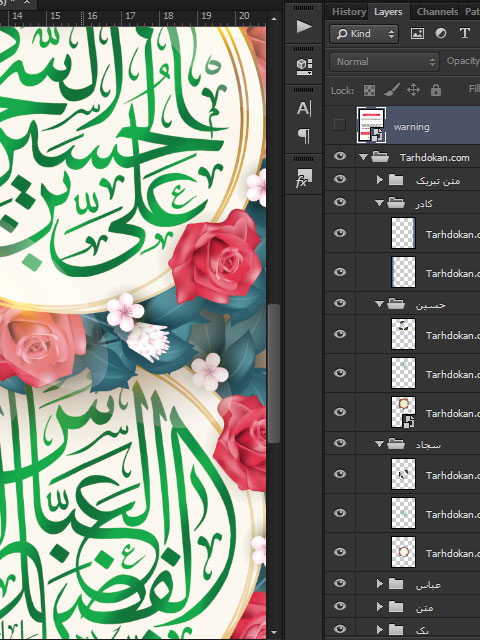Click the Tarhdokan.com group folder icon
This screenshot has height=640, width=480.
tap(380, 157)
